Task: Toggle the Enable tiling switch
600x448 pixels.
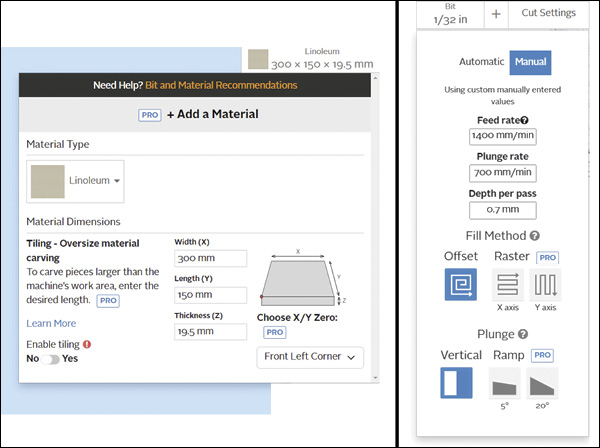Action: tap(51, 359)
